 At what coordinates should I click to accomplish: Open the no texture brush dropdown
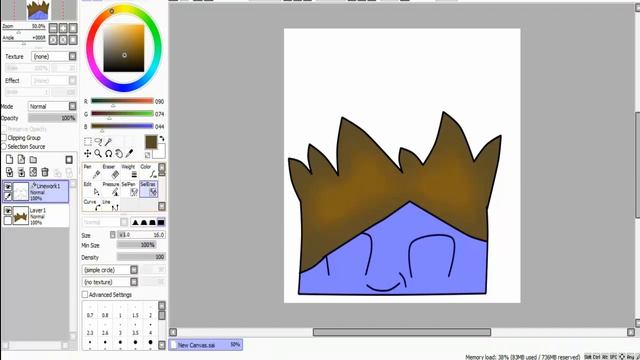coord(110,282)
